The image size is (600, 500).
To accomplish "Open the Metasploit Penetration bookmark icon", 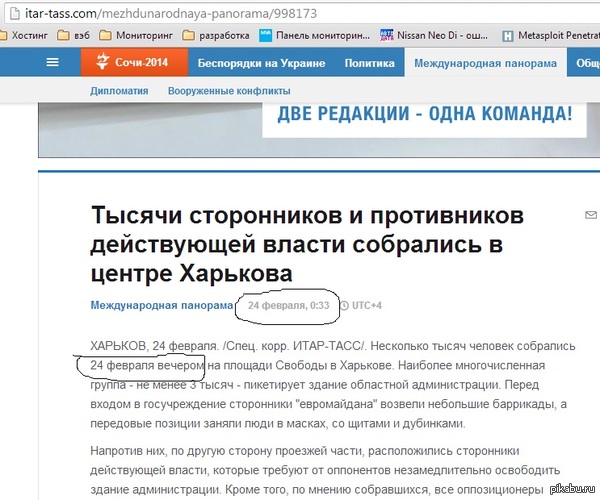I will point(508,34).
